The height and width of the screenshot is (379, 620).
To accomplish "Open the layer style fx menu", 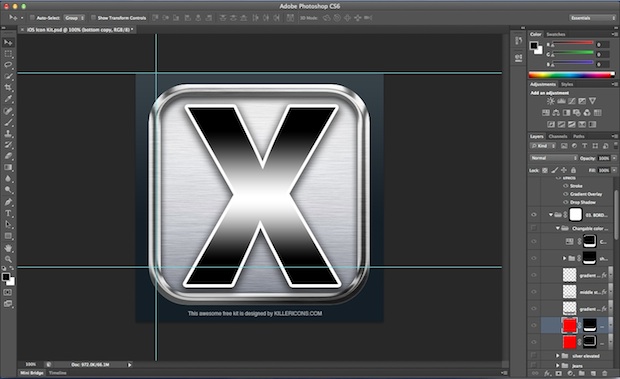I will (547, 373).
